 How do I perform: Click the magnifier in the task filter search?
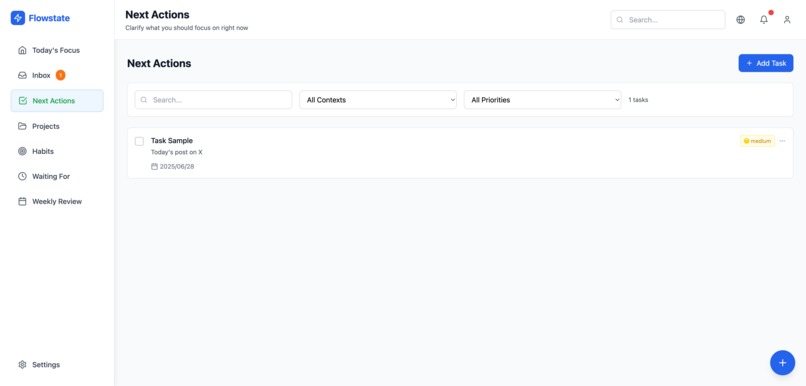(x=144, y=100)
